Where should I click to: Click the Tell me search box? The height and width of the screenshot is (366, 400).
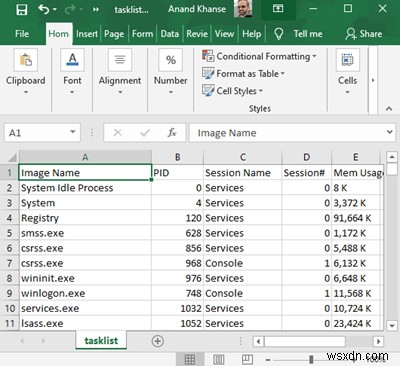(x=308, y=34)
